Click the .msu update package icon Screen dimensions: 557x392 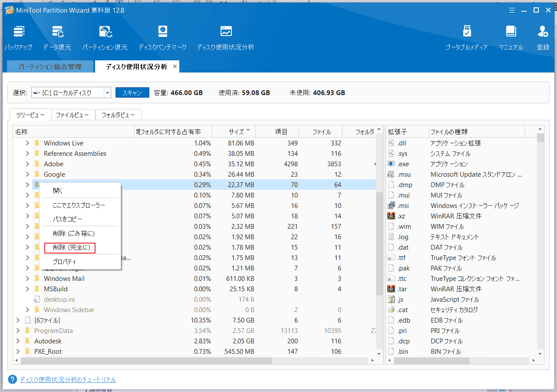(x=391, y=175)
